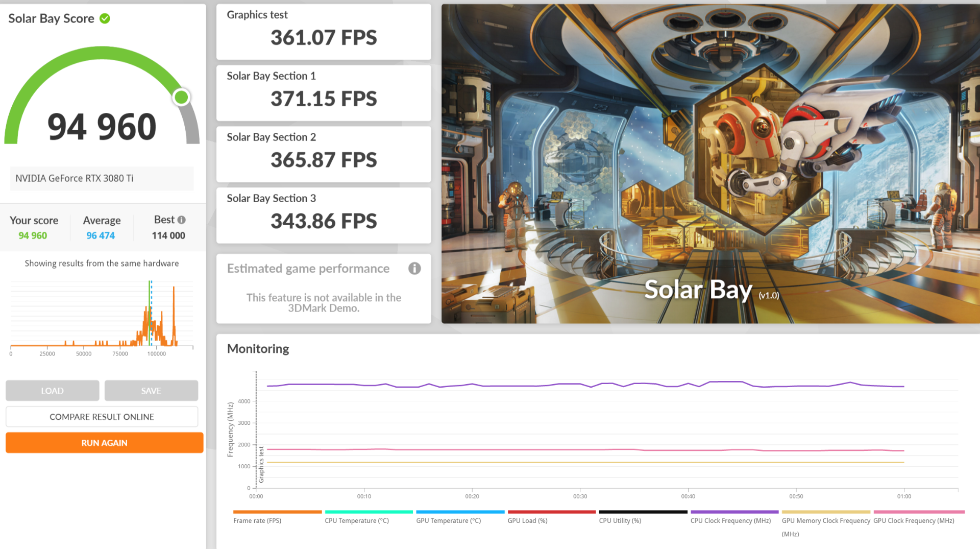This screenshot has width=980, height=549.
Task: Click the Estimated game performance heading
Action: (308, 269)
